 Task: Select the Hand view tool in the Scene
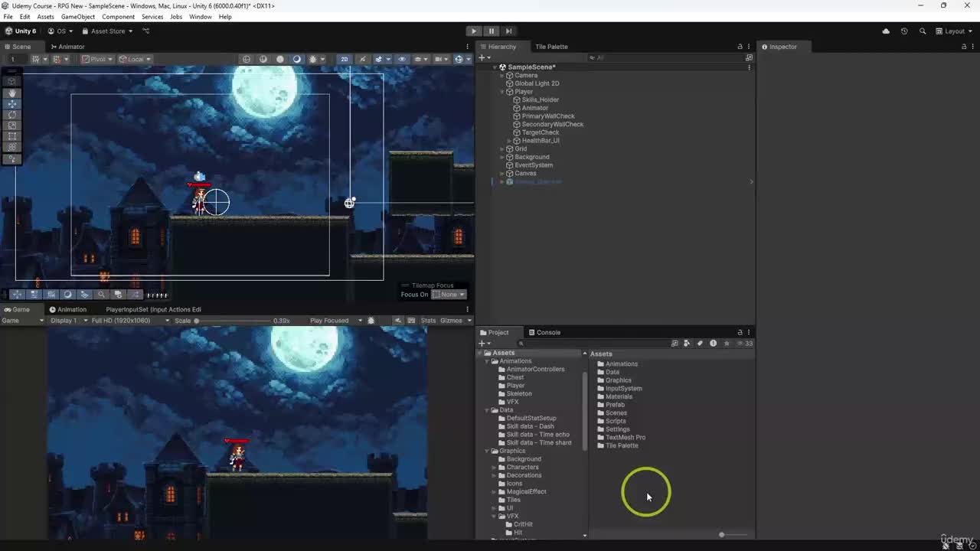[x=12, y=93]
